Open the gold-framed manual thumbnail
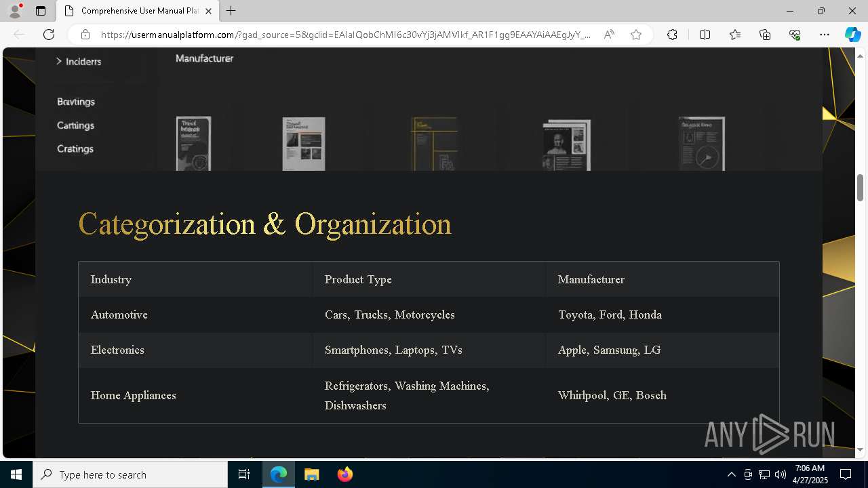 tap(434, 144)
